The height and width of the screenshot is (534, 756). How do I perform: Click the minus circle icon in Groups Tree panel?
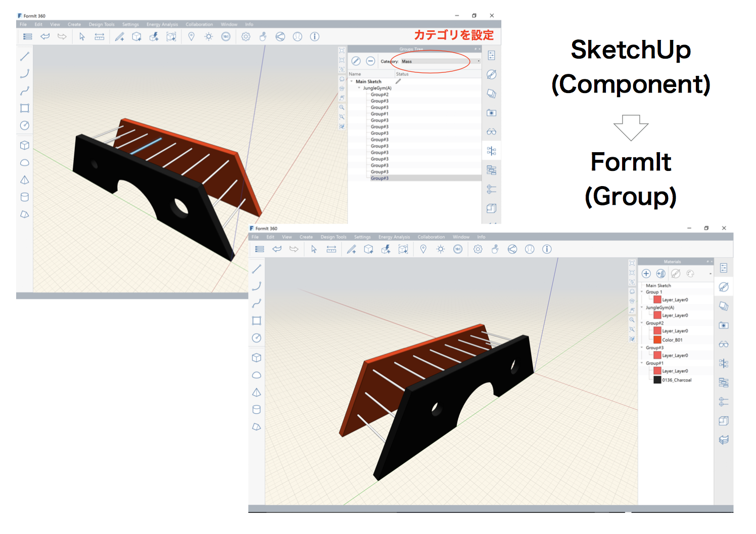pos(370,61)
